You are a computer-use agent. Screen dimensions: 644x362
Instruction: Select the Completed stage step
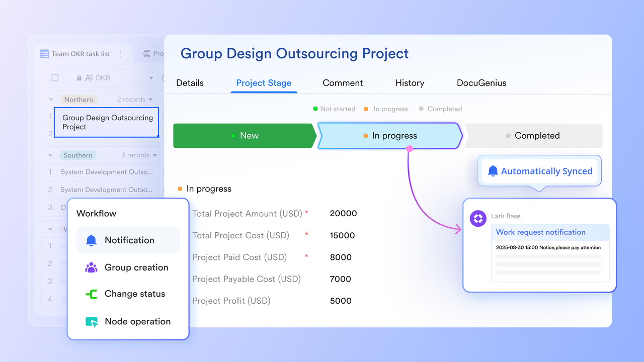pyautogui.click(x=533, y=136)
